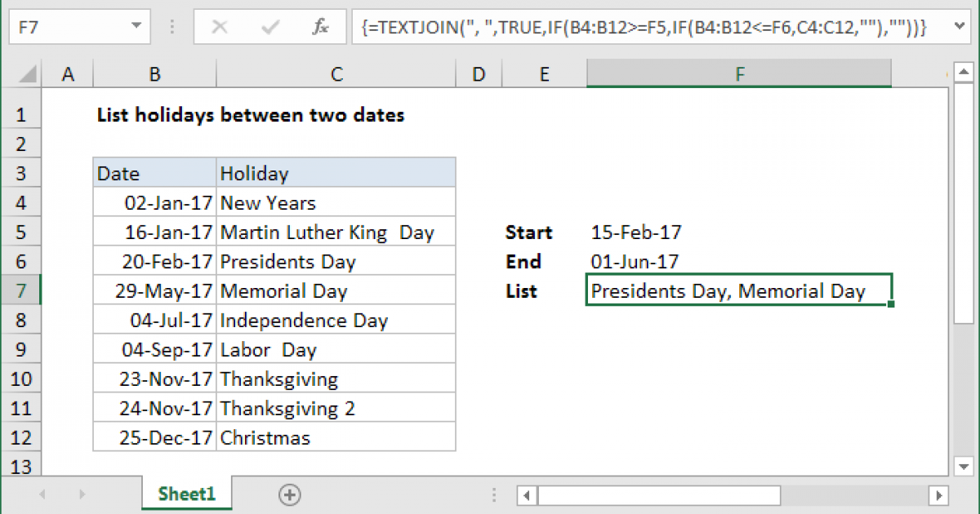The image size is (980, 514).
Task: Open the Name Box dropdown
Action: 136,26
